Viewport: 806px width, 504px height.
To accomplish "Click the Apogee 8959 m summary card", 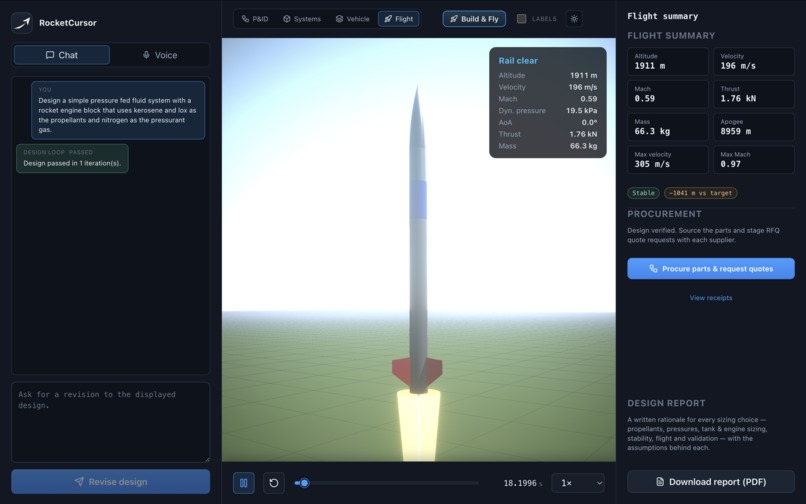I will [754, 127].
